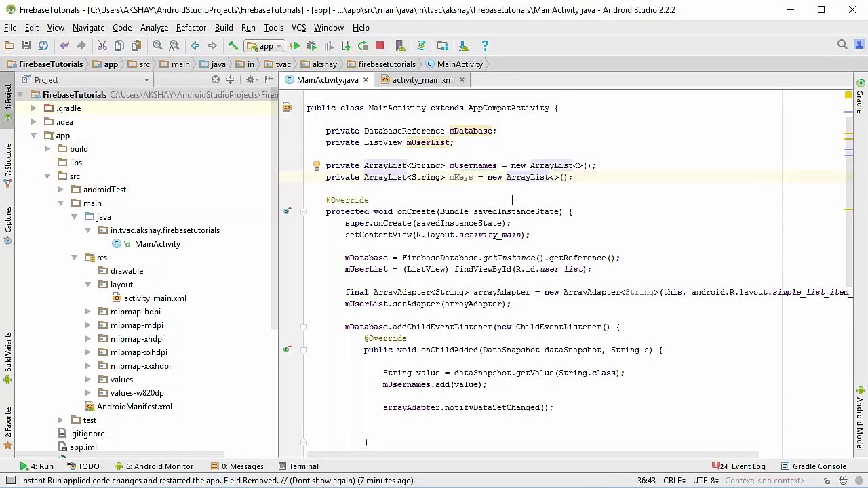Viewport: 868px width, 488px height.
Task: Expand the test folder
Action: [x=60, y=420]
